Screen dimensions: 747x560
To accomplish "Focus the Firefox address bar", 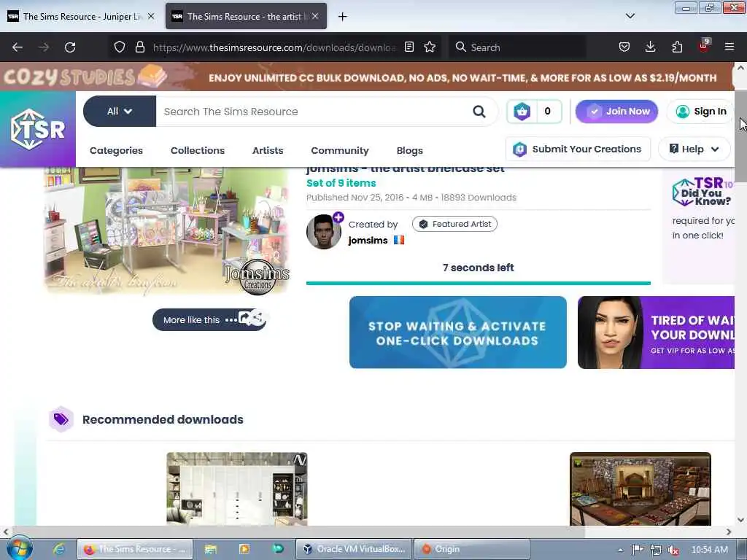I will (x=274, y=47).
